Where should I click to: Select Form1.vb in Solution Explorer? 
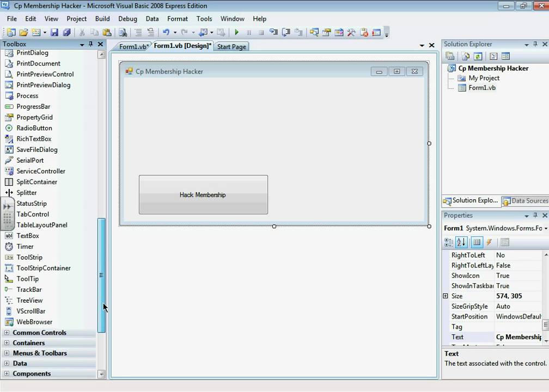pyautogui.click(x=482, y=88)
